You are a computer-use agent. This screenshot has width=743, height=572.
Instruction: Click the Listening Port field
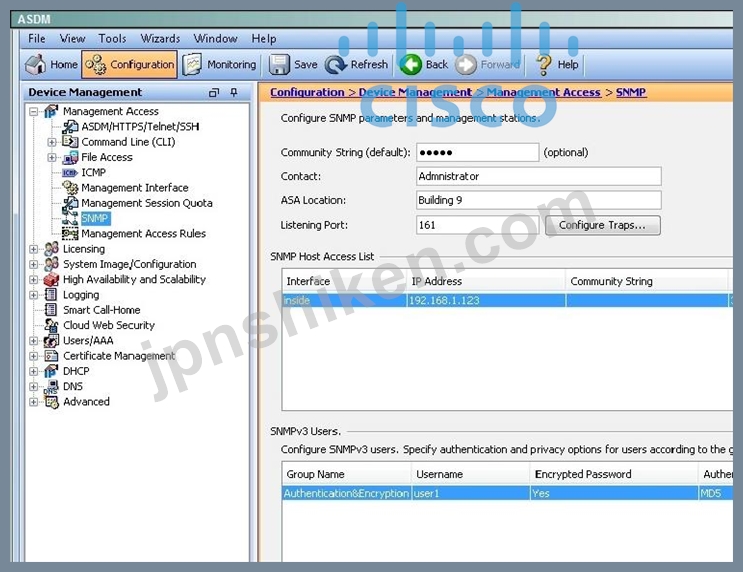478,225
